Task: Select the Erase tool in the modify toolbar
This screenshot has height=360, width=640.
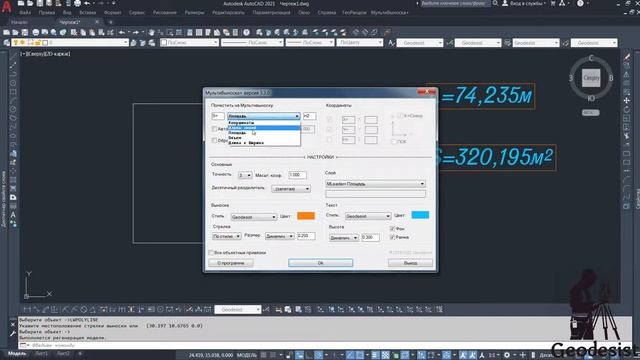Action: 627,56
